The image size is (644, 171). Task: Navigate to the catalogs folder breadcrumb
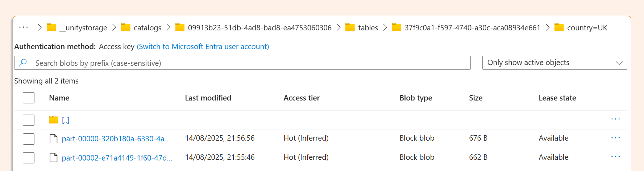[147, 28]
